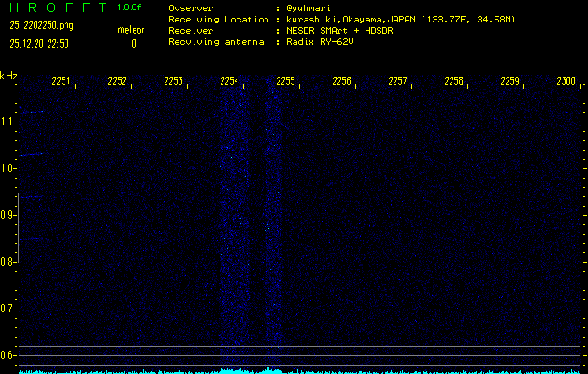Click the kHz axis unit label

8,76
